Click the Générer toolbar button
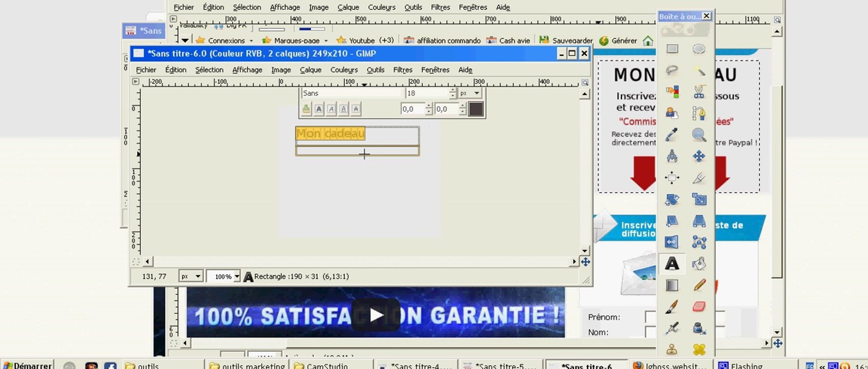Screen dimensions: 868x369 [618, 40]
